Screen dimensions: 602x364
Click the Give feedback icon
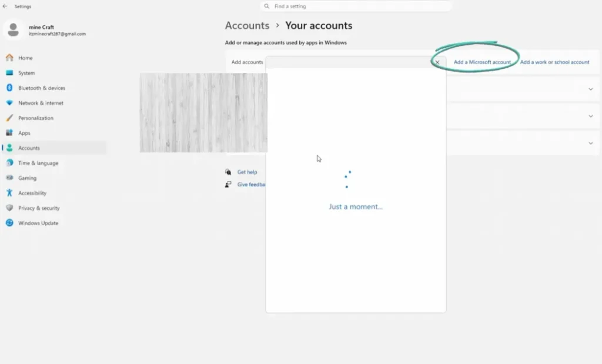point(228,184)
